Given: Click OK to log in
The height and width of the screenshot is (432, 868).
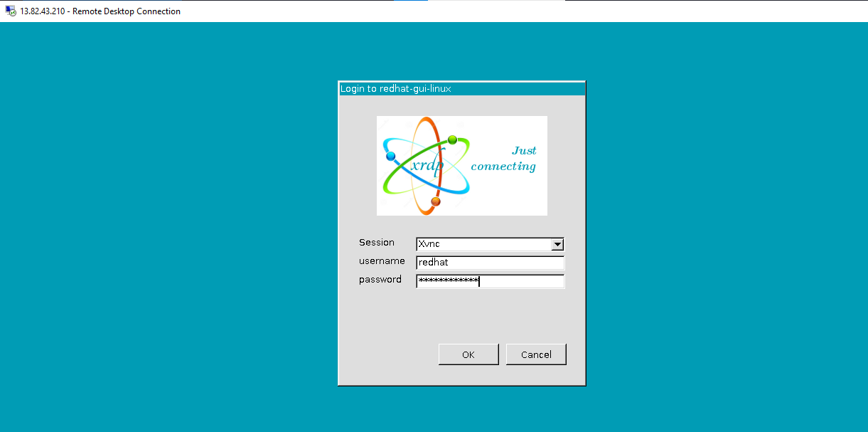Looking at the screenshot, I should coord(468,354).
